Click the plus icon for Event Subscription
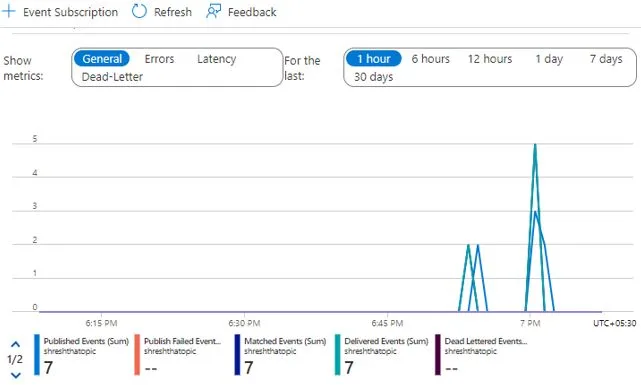This screenshot has height=385, width=641. point(8,11)
